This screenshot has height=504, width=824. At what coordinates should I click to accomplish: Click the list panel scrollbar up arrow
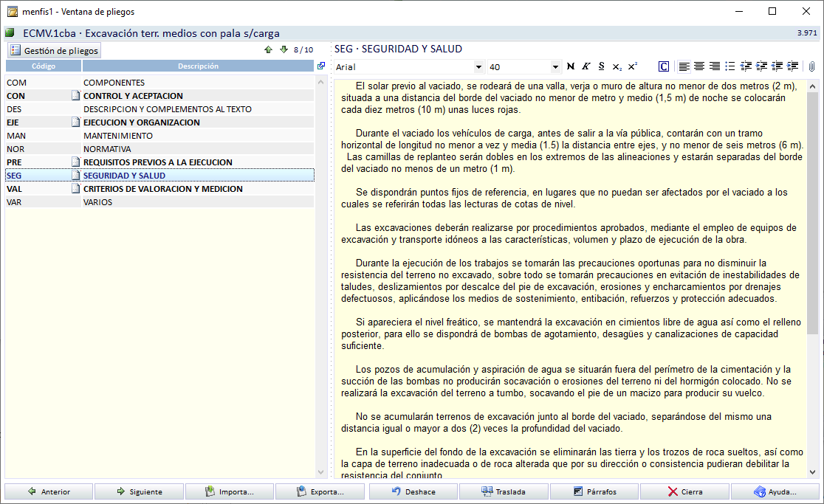pos(321,83)
